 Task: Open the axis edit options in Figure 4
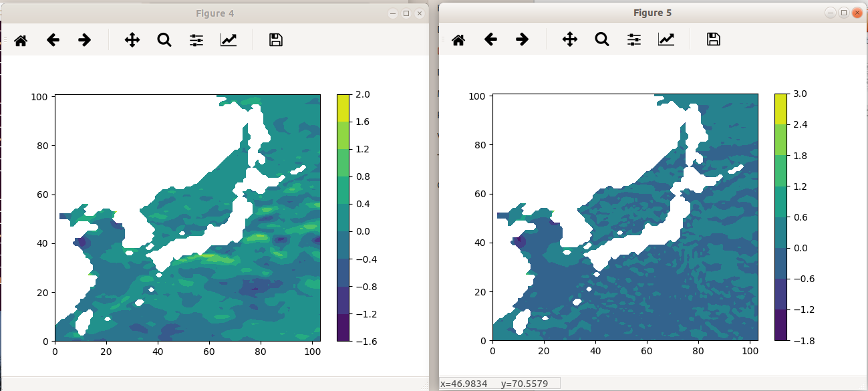click(x=229, y=40)
